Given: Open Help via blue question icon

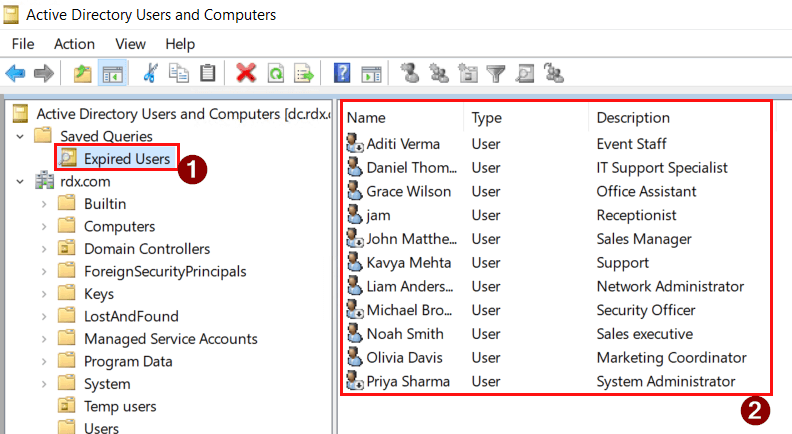Looking at the screenshot, I should [x=342, y=73].
